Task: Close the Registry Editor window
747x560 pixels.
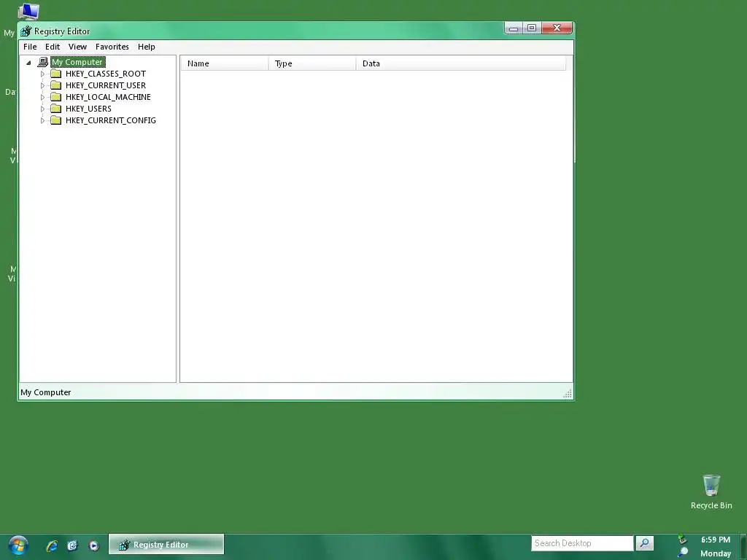Action: click(x=557, y=28)
